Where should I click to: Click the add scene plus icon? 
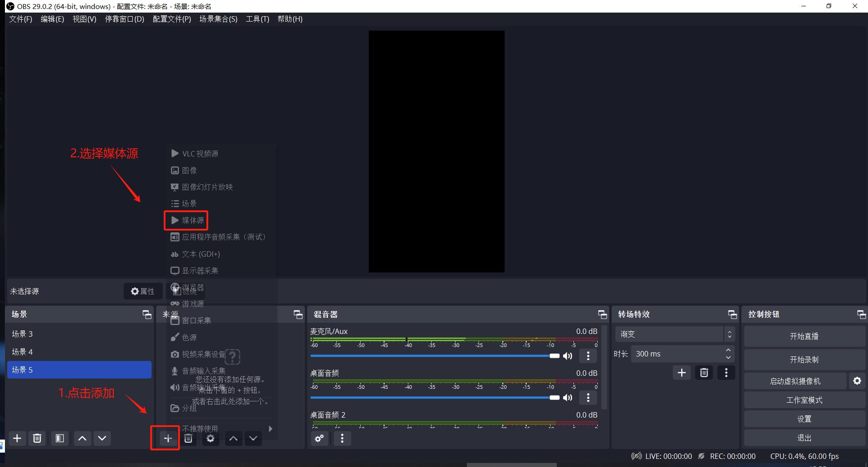tap(17, 438)
